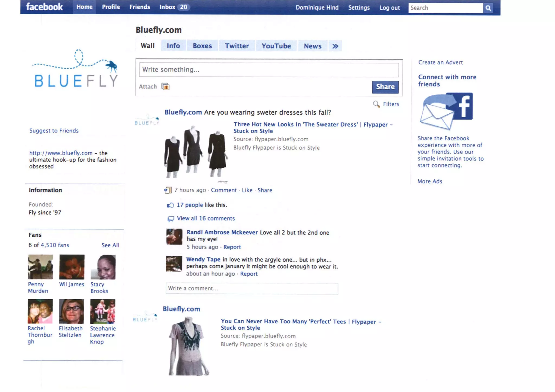Click the facebook logo
The width and height of the screenshot is (555, 392).
[44, 7]
